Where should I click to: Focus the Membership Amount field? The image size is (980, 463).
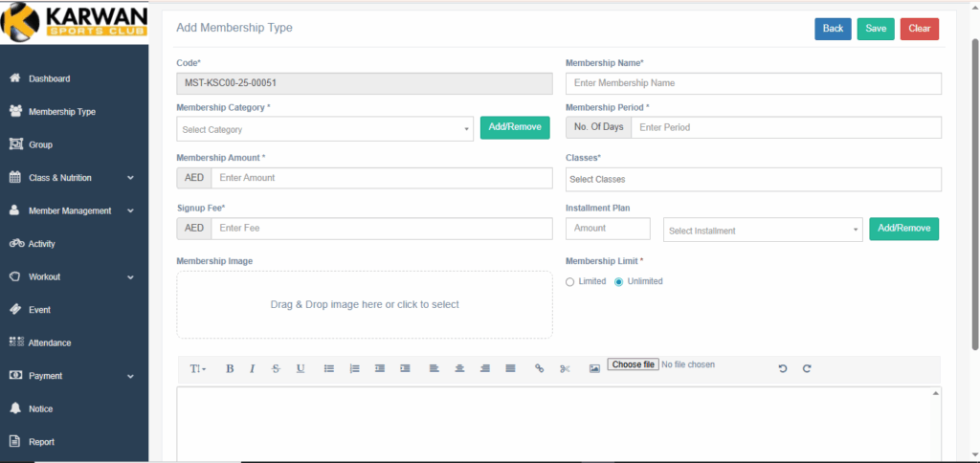(382, 178)
